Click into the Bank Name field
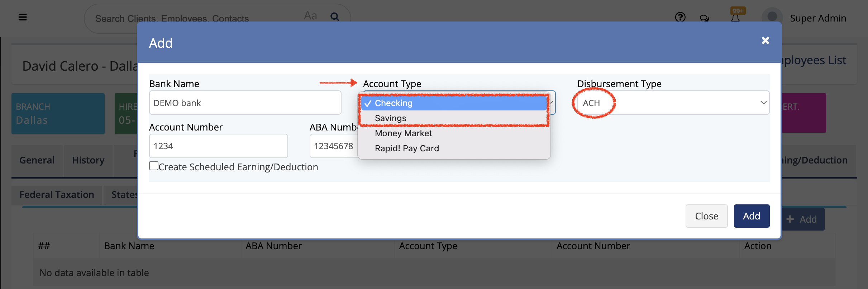The width and height of the screenshot is (868, 289). (x=245, y=103)
